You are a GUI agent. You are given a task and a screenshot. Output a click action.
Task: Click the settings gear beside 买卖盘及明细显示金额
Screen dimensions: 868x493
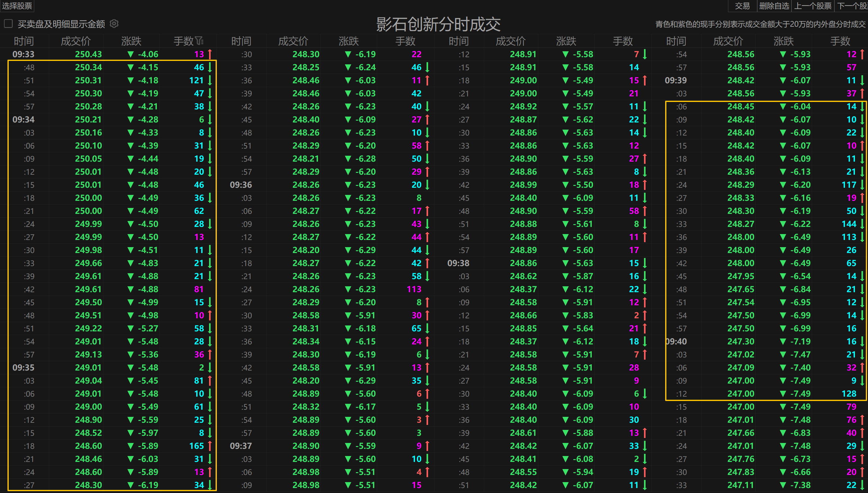coord(114,24)
